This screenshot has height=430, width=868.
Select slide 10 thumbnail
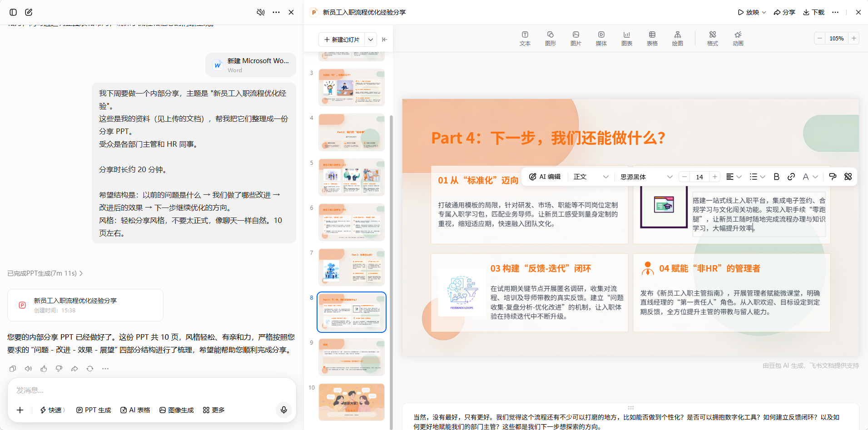click(352, 402)
